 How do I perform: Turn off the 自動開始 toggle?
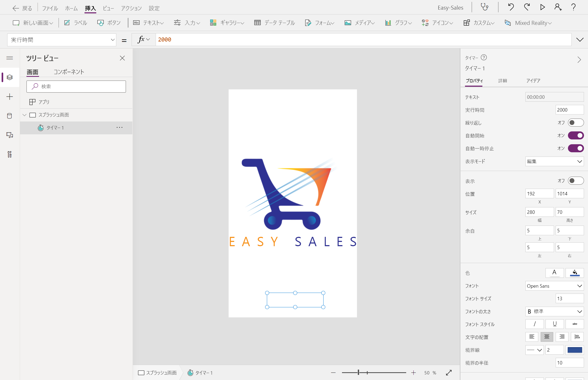coord(575,135)
